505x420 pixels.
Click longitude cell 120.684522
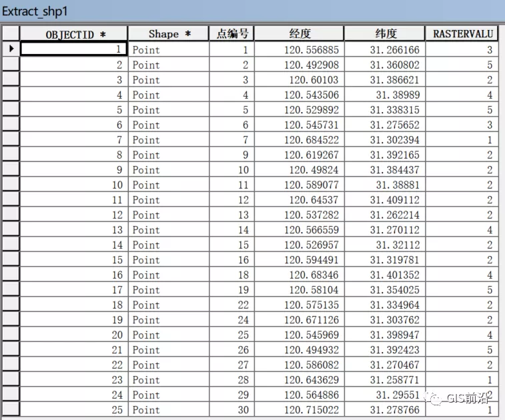(x=300, y=140)
